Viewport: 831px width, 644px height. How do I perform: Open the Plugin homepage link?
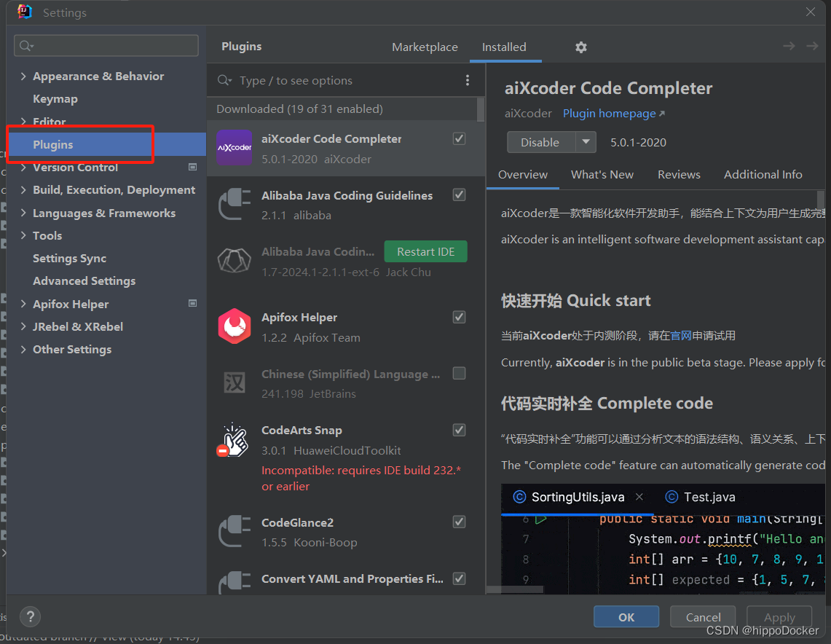coord(613,114)
